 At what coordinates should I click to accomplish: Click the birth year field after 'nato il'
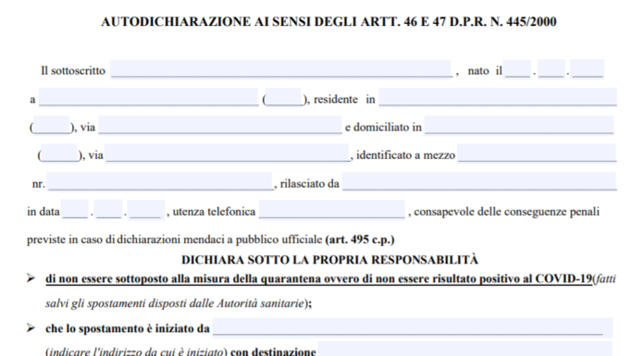click(x=587, y=69)
